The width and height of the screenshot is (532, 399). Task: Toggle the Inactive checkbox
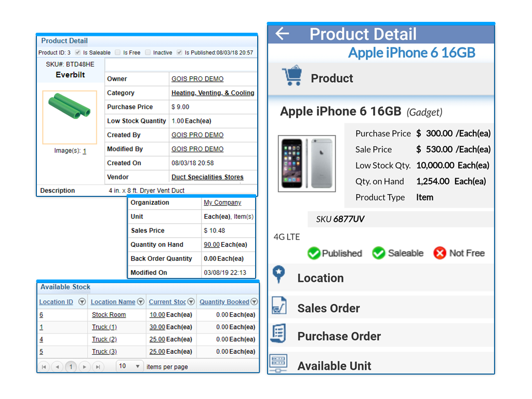pos(148,52)
